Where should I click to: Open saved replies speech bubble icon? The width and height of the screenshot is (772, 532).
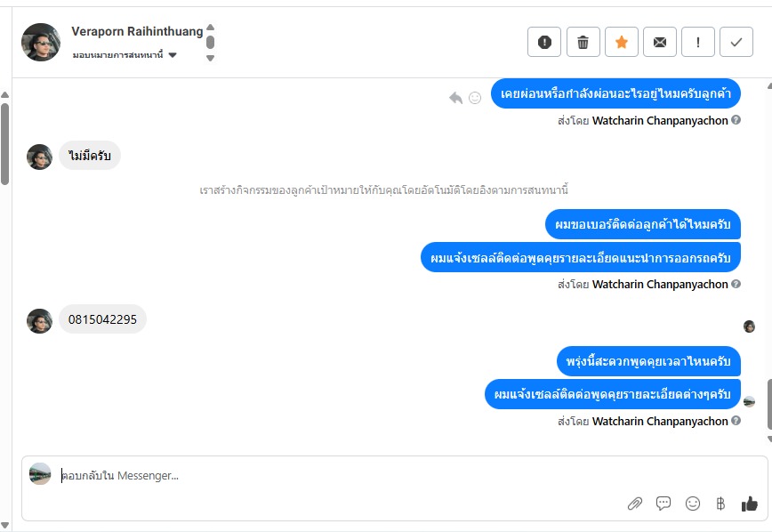point(663,504)
